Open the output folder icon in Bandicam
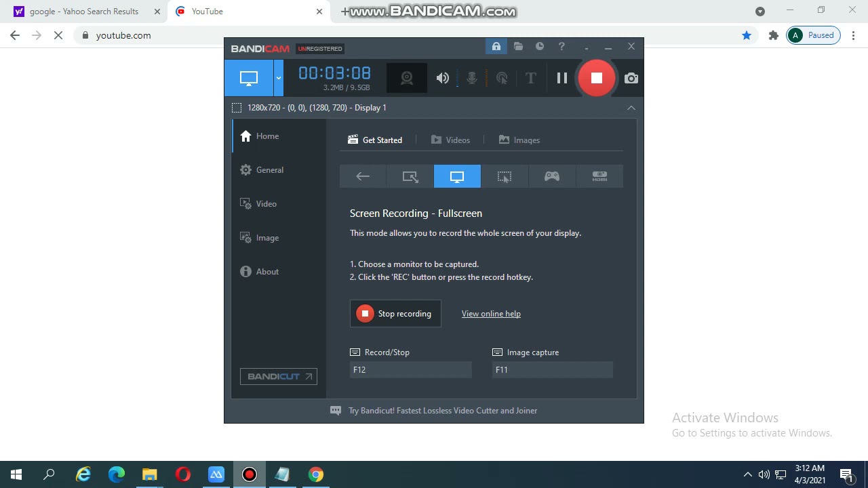Viewport: 868px width, 488px height. [x=518, y=47]
